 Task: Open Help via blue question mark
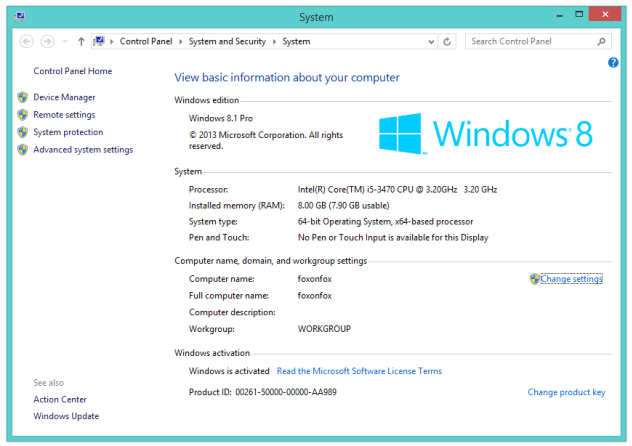(613, 62)
